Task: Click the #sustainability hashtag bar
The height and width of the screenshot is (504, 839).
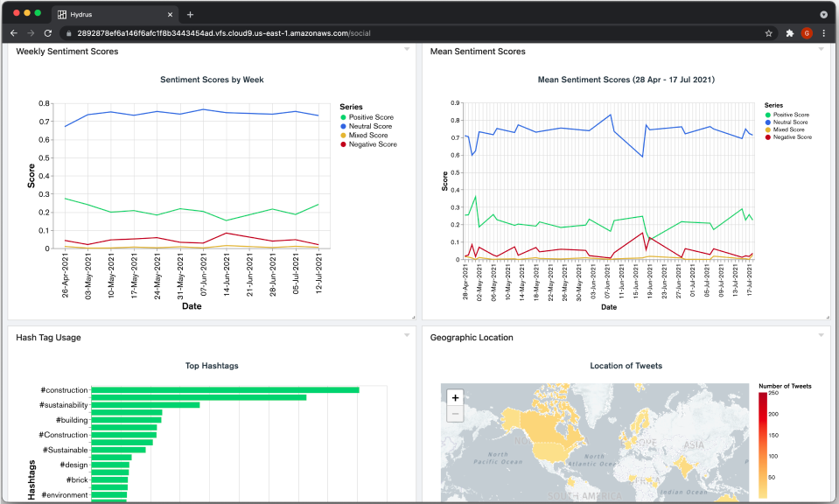Action: 145,405
